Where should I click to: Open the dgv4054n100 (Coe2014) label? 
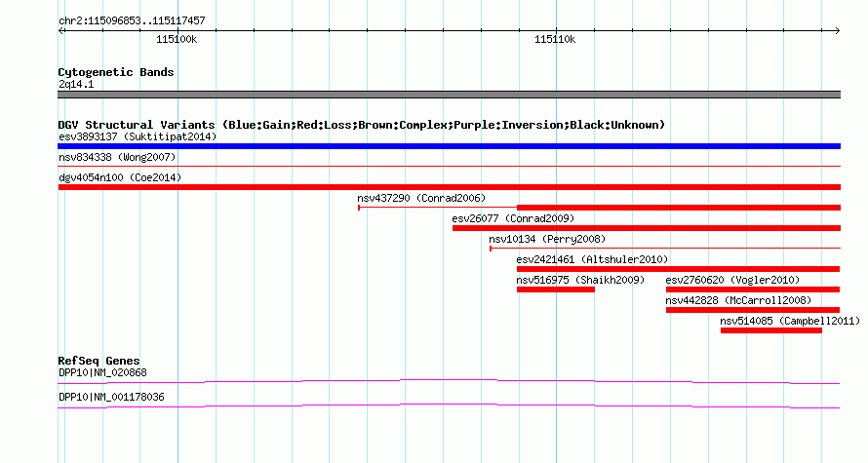[120, 177]
